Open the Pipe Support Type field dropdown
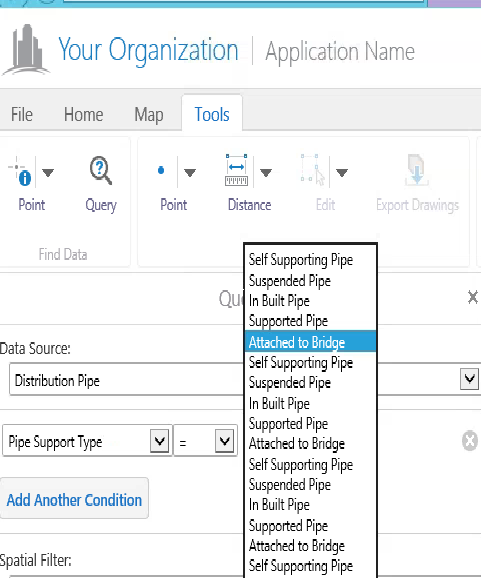 (160, 440)
